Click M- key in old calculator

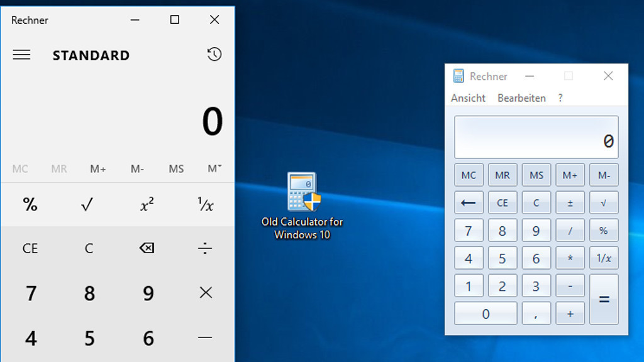[603, 175]
